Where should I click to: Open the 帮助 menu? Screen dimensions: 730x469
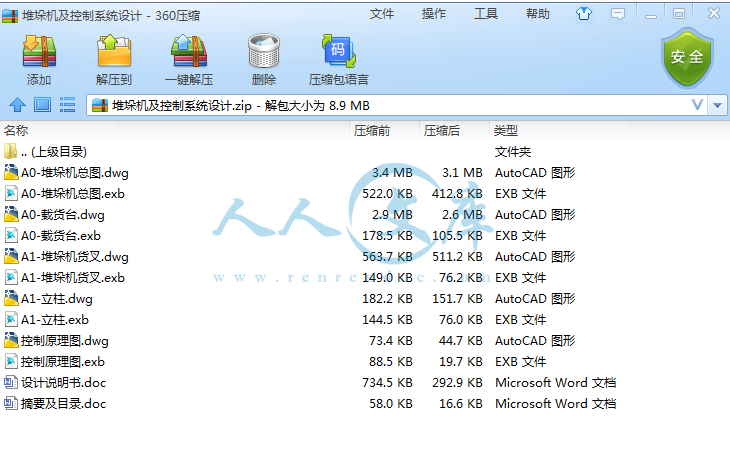pyautogui.click(x=538, y=14)
